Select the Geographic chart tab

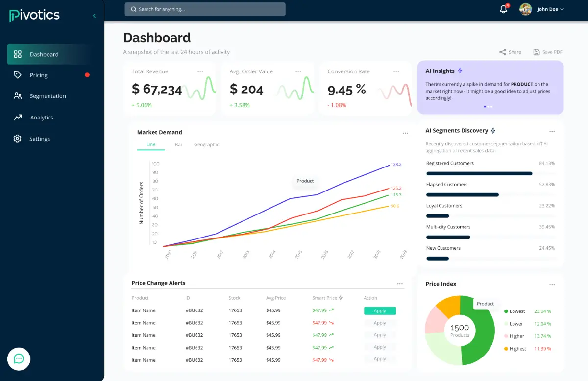tap(206, 145)
